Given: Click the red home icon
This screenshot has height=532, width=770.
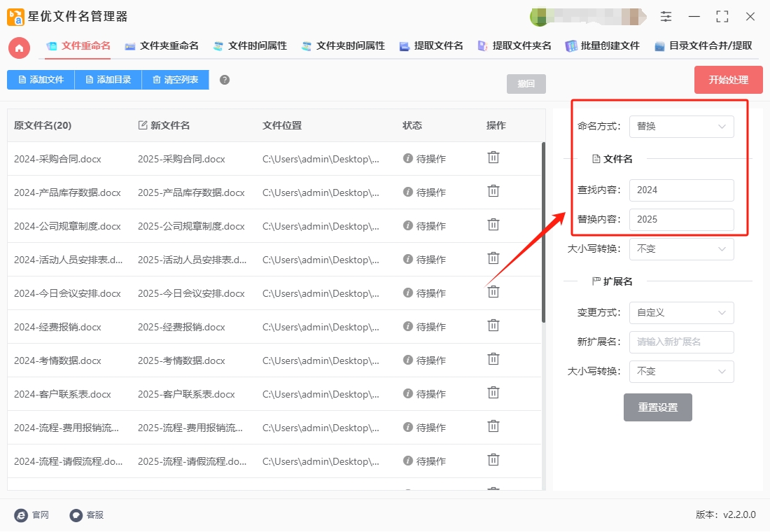Looking at the screenshot, I should tap(19, 48).
